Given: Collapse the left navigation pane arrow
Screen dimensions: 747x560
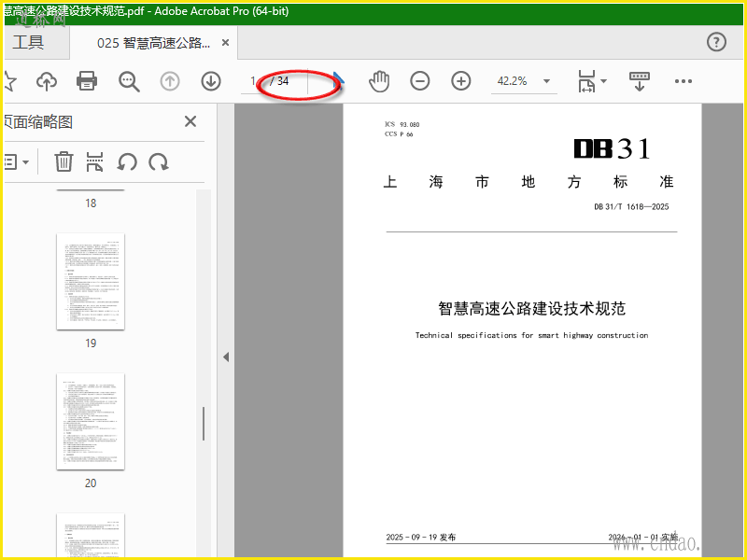Looking at the screenshot, I should click(226, 357).
